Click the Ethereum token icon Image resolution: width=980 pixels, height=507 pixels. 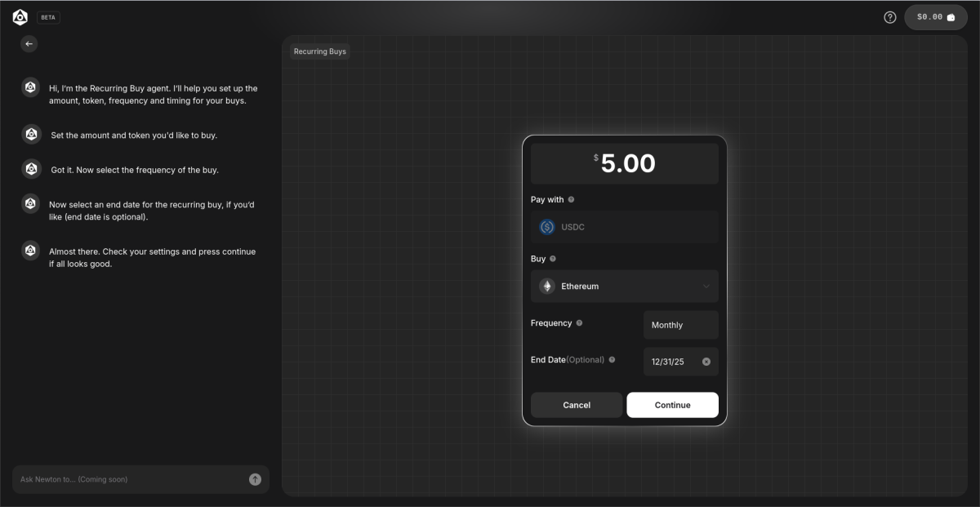click(x=547, y=286)
